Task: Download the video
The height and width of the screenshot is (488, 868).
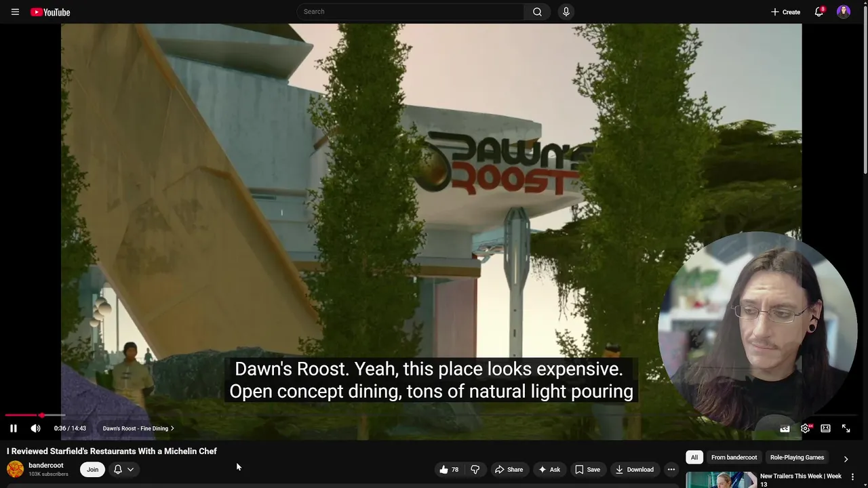Action: pos(634,469)
